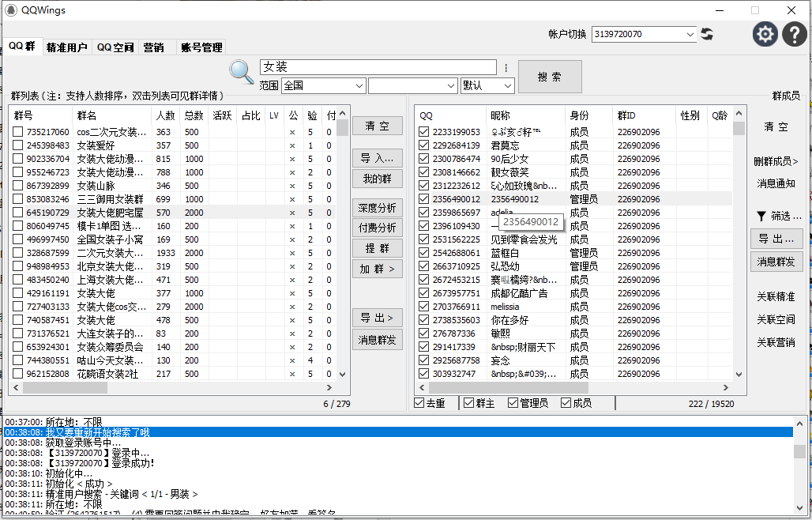Uncheck member 2356490012 checkbox
This screenshot has width=812, height=520.
click(423, 199)
